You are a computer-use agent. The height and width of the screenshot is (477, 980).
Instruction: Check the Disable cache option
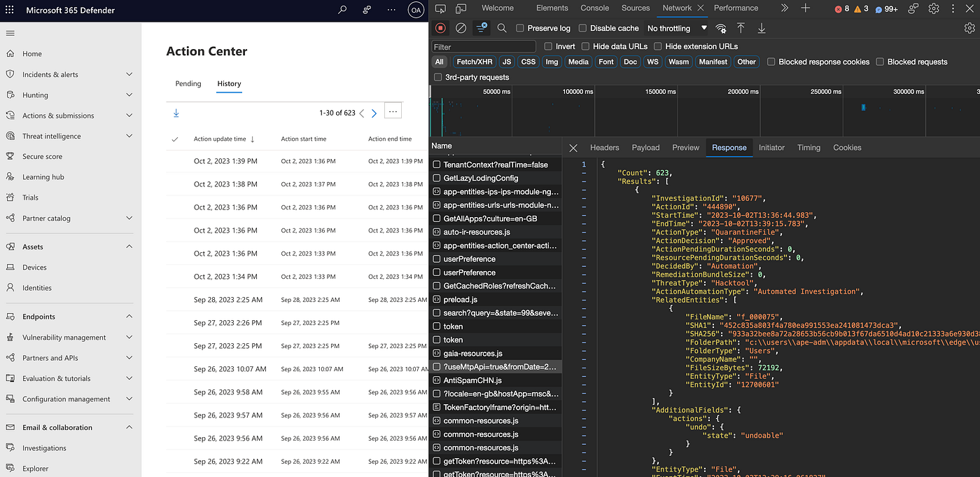(583, 28)
